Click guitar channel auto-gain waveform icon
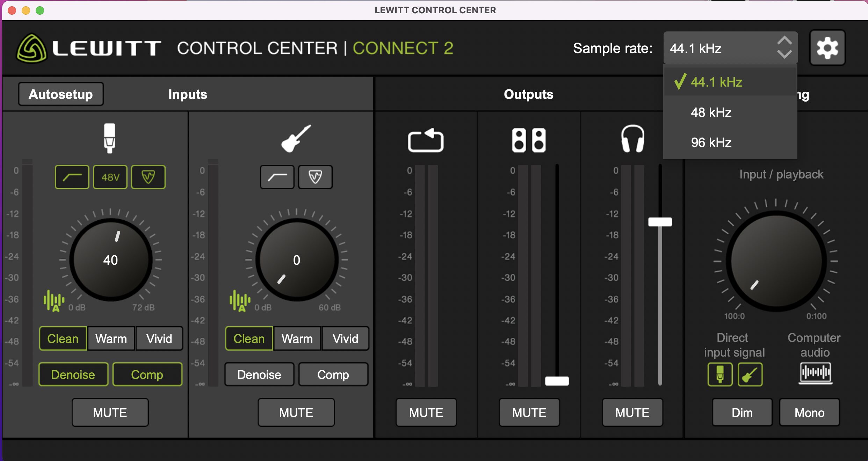The width and height of the screenshot is (868, 461). pyautogui.click(x=240, y=301)
